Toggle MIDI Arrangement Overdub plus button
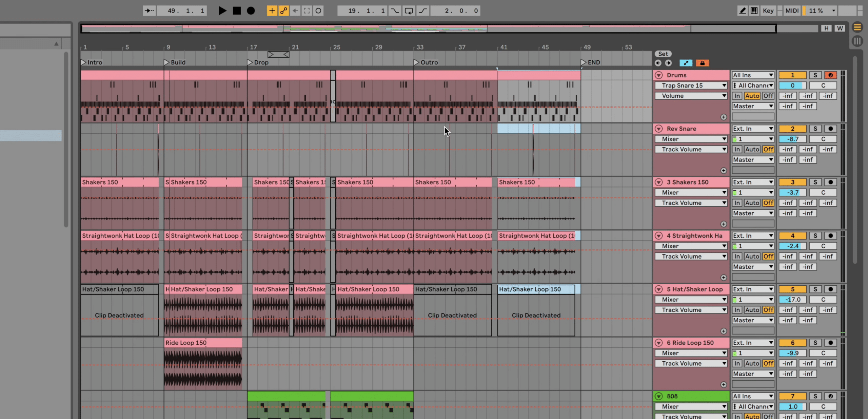The image size is (868, 419). [272, 11]
